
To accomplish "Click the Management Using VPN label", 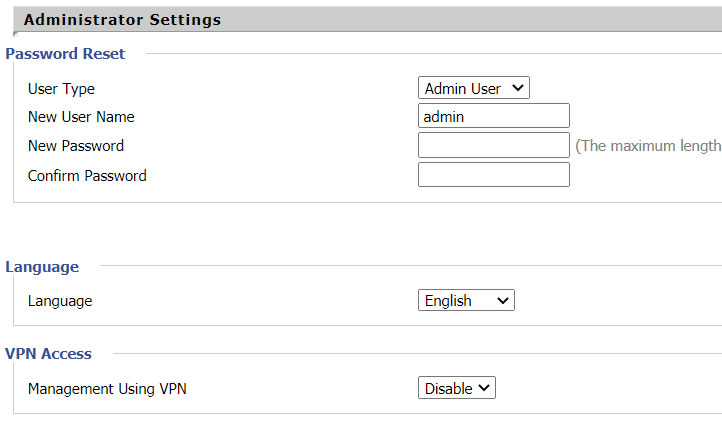I will (107, 389).
